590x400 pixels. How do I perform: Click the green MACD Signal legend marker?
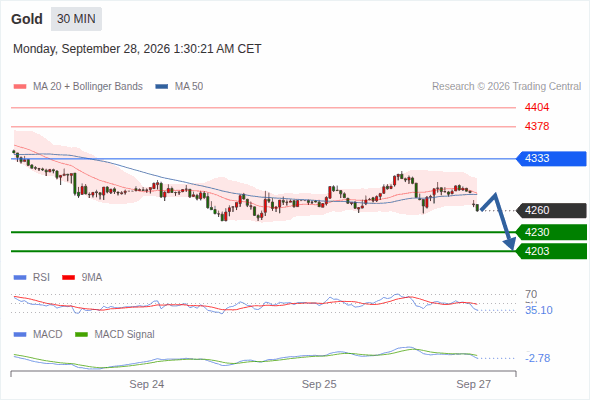(x=81, y=334)
